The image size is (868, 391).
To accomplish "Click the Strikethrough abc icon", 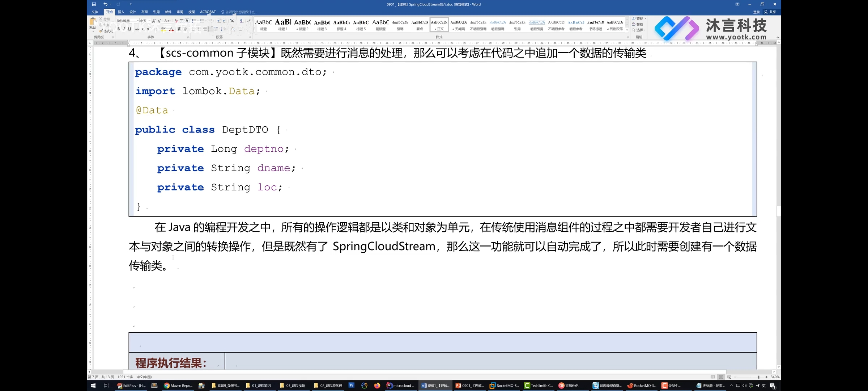I will pos(137,29).
